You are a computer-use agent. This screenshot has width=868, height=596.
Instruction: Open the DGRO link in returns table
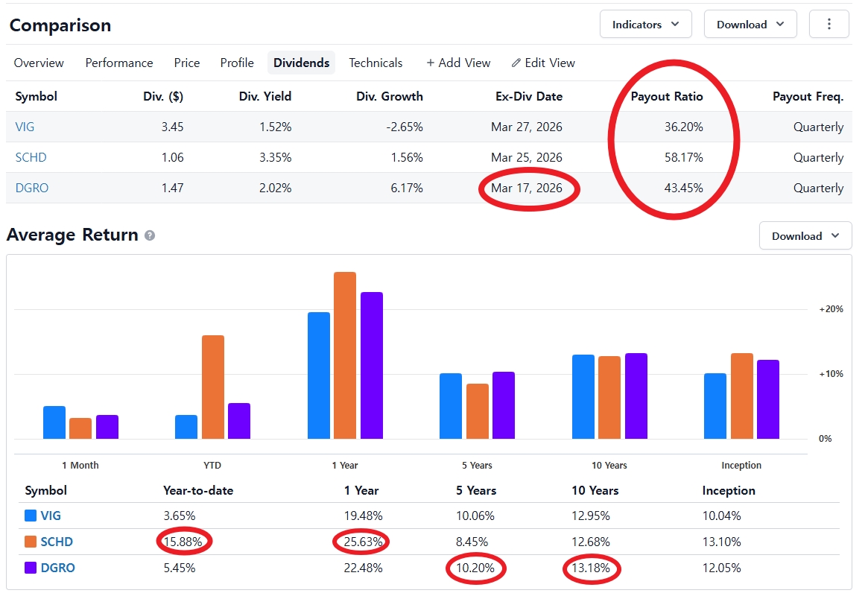[57, 568]
